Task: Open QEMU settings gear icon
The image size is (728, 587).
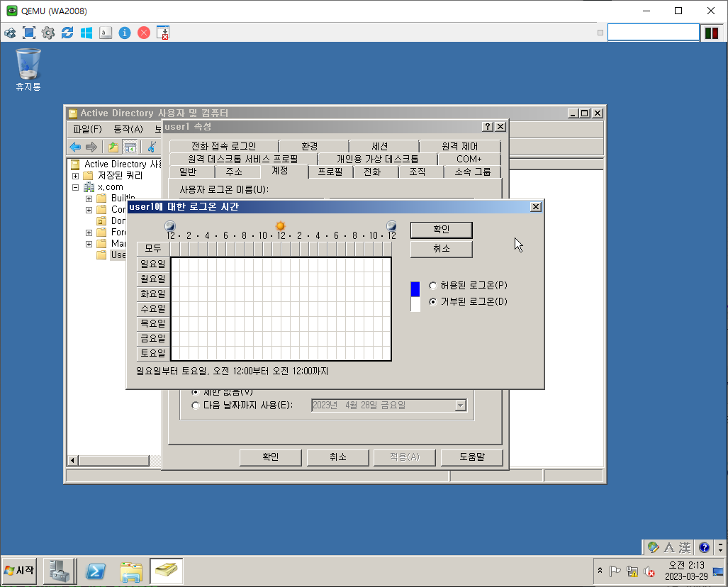Action: [x=48, y=33]
